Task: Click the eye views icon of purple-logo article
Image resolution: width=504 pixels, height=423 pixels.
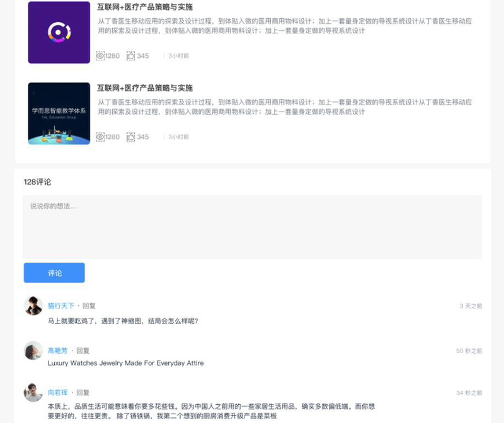Action: coord(100,55)
